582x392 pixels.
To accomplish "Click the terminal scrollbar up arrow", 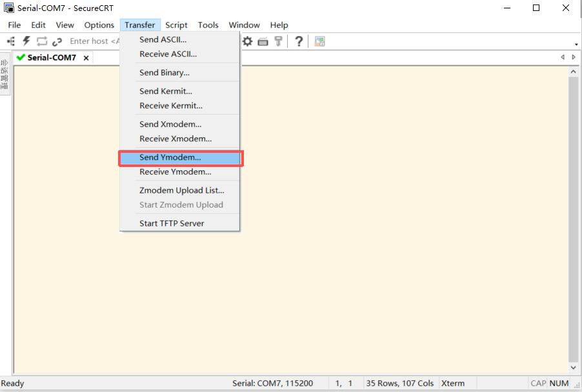I will click(574, 72).
